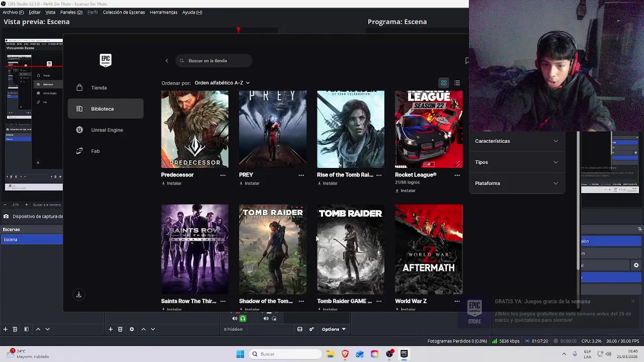This screenshot has width=644, height=362.
Task: Open PREY three-dot options menu
Action: pos(301,175)
